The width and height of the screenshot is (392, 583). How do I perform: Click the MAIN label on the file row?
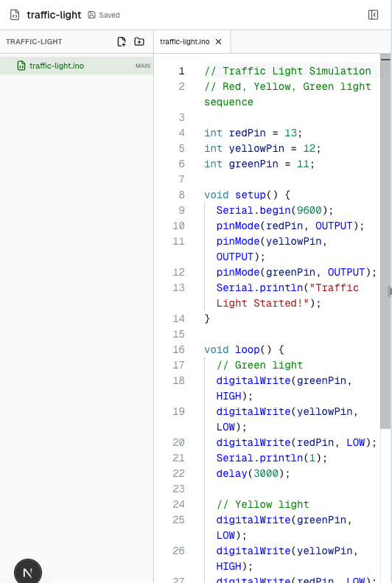(x=143, y=66)
